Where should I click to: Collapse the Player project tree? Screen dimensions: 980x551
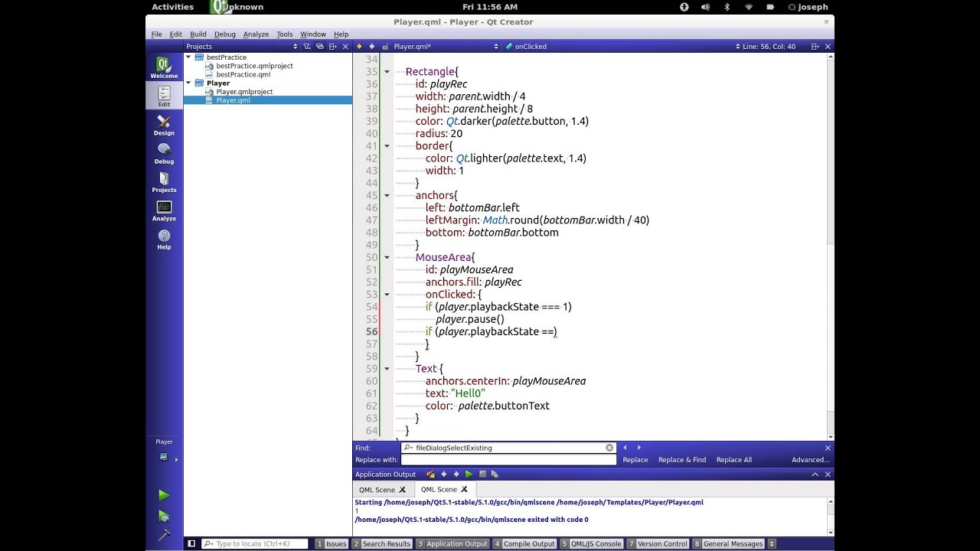[x=188, y=83]
